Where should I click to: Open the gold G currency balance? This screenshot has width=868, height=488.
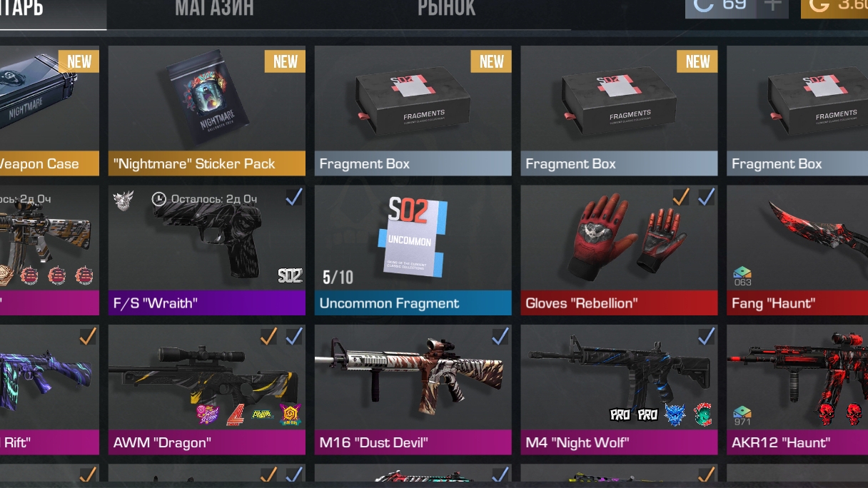click(834, 8)
